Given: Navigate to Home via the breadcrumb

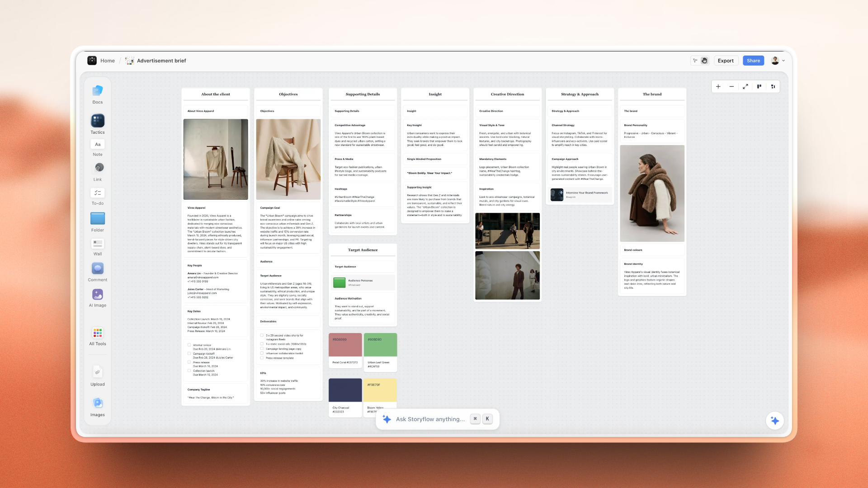Looking at the screenshot, I should click(107, 60).
